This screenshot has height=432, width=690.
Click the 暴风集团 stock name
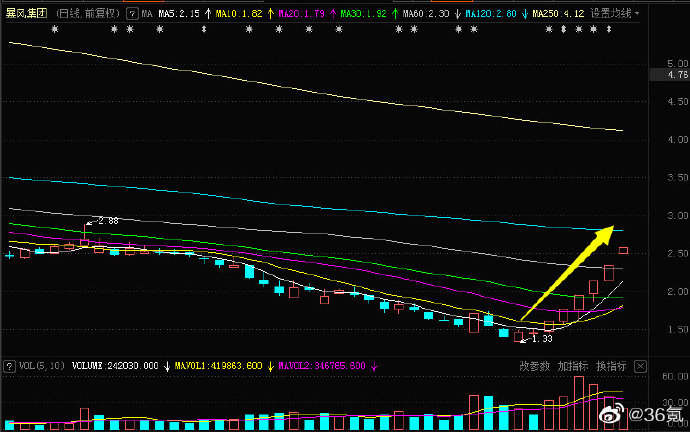(26, 13)
